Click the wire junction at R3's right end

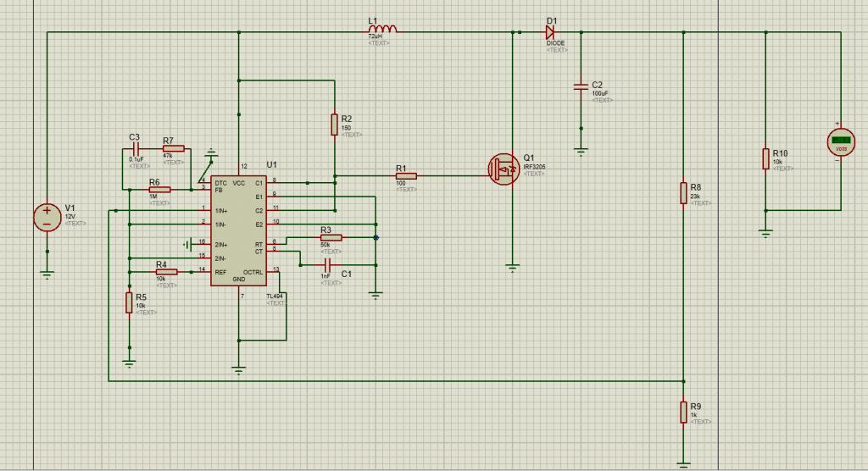pyautogui.click(x=376, y=237)
